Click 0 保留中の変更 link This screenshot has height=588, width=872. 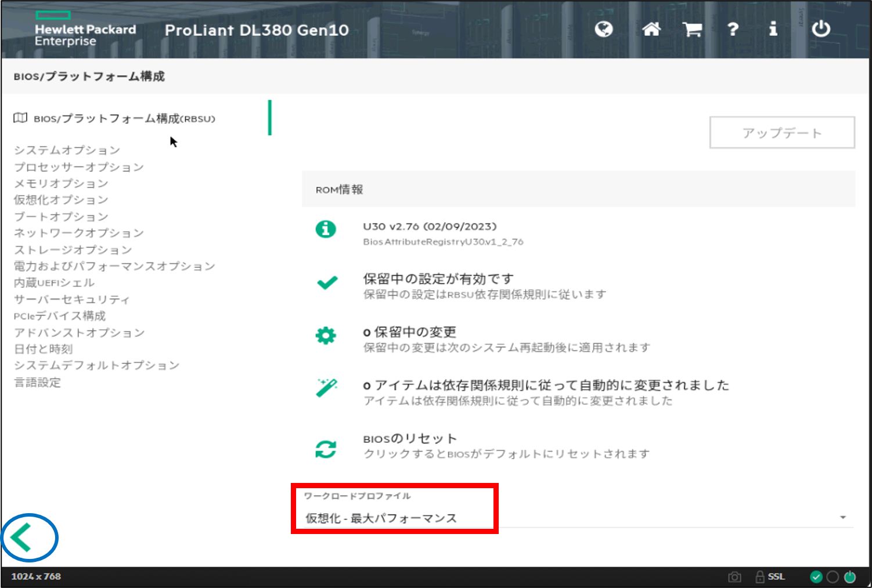click(410, 332)
